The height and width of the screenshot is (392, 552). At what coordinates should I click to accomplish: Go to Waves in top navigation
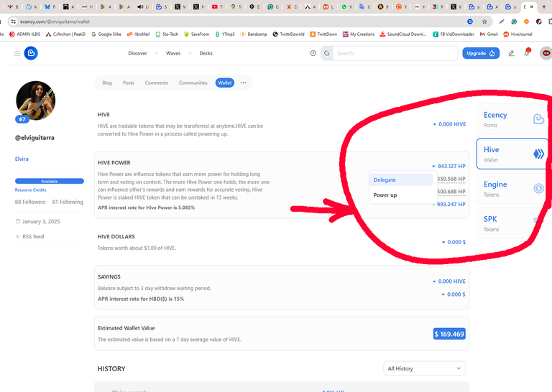coord(173,53)
